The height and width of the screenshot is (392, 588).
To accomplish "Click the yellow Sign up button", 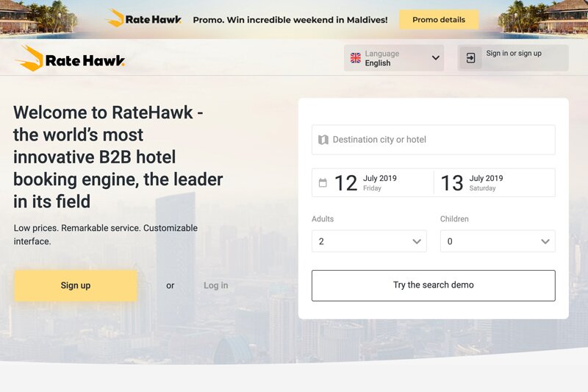I will pyautogui.click(x=76, y=285).
